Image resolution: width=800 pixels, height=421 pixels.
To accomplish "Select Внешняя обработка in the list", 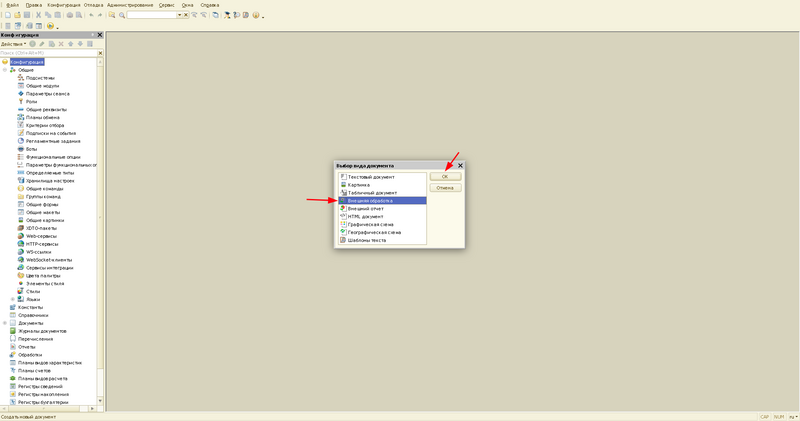I will click(x=382, y=201).
